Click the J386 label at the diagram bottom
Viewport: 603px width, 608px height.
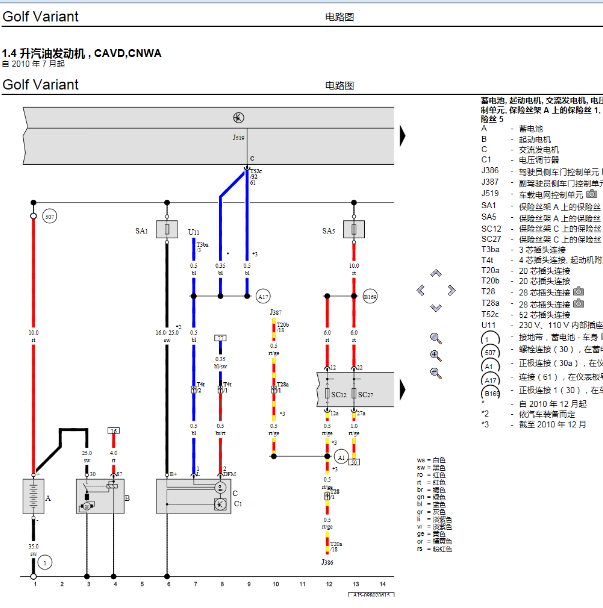327,562
